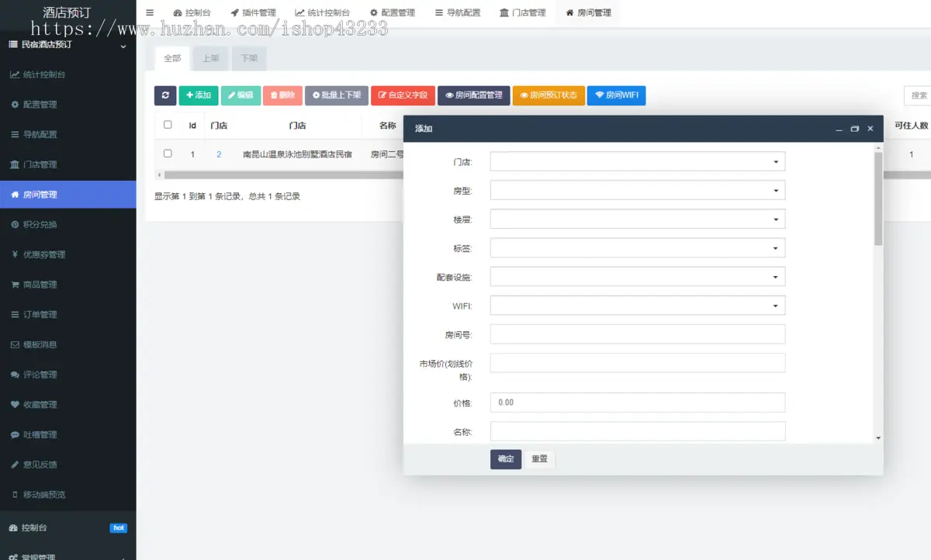Click the dialog's vertical scrollbar
The width and height of the screenshot is (931, 560).
[x=878, y=202]
